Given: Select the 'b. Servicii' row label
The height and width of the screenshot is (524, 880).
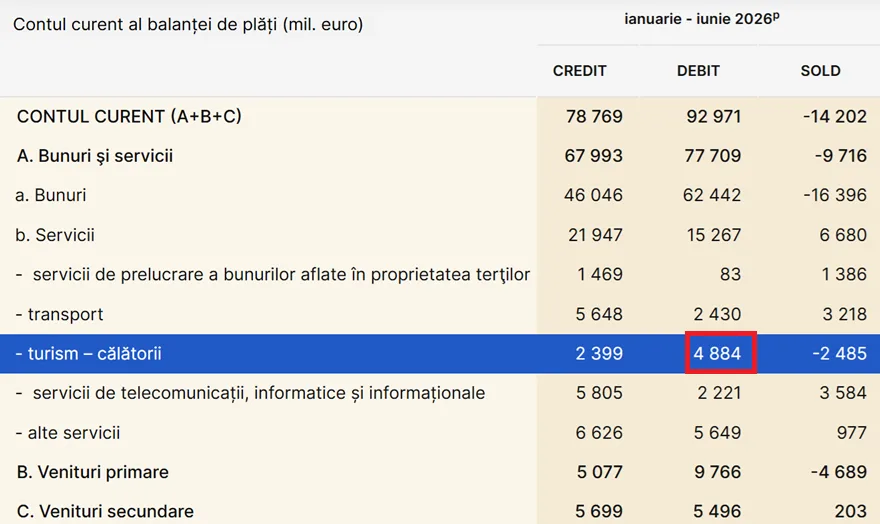Looking at the screenshot, I should [x=55, y=235].
